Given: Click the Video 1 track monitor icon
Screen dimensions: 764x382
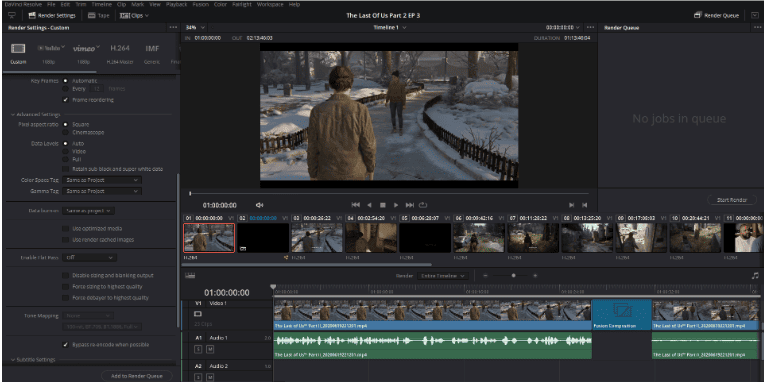Looking at the screenshot, I should click(198, 314).
